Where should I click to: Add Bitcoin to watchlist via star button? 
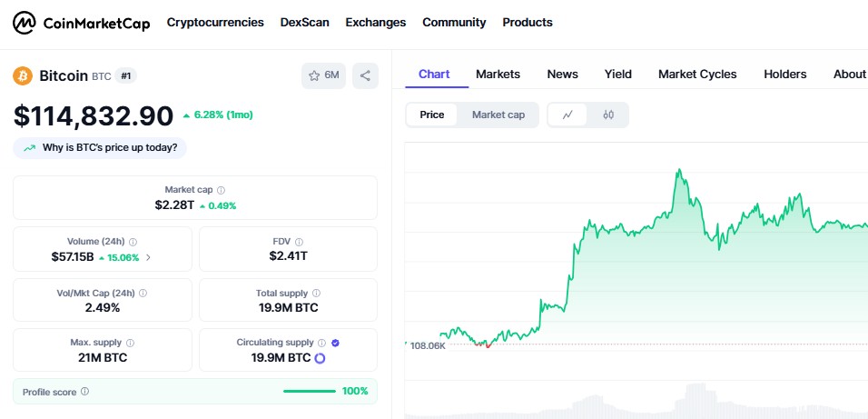(x=323, y=76)
